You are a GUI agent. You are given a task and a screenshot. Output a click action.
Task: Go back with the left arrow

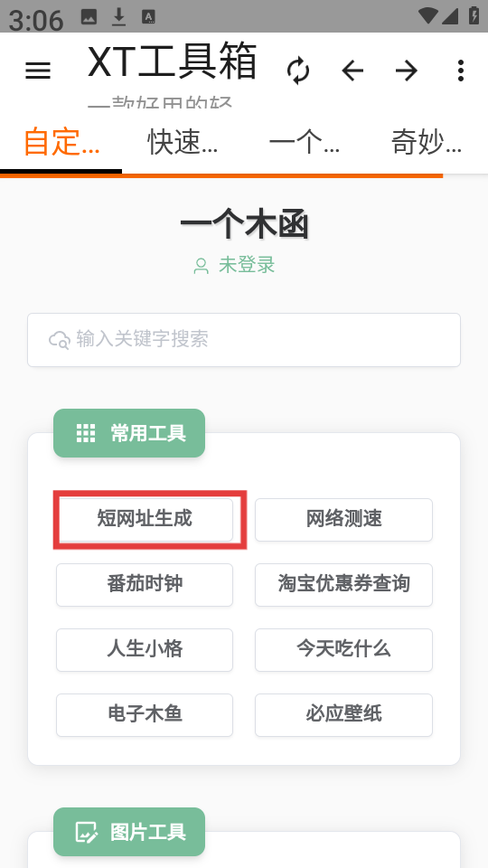point(352,71)
